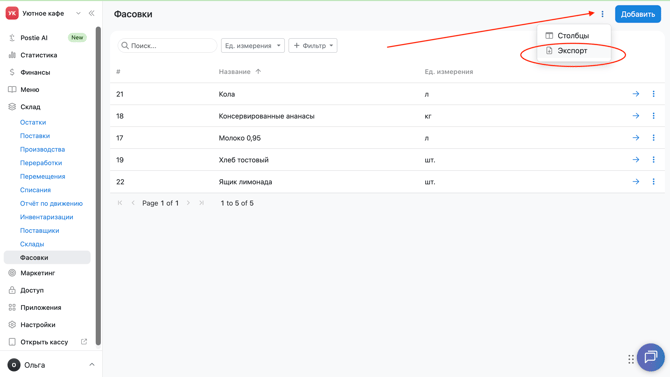
Task: Go to next page pagination icon
Action: click(x=188, y=203)
